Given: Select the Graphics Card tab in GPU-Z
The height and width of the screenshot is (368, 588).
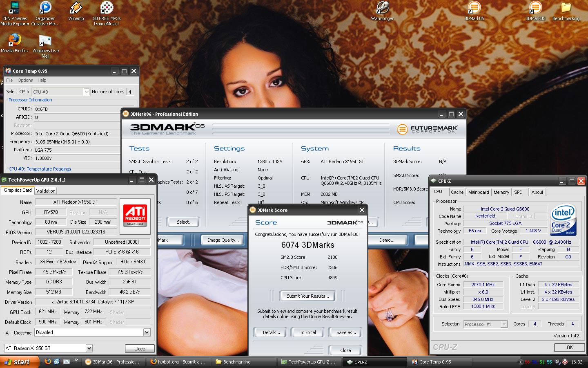Looking at the screenshot, I should click(x=18, y=190).
